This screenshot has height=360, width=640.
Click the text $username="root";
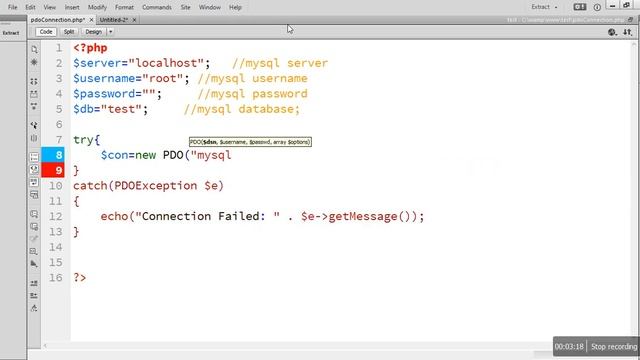(x=131, y=78)
